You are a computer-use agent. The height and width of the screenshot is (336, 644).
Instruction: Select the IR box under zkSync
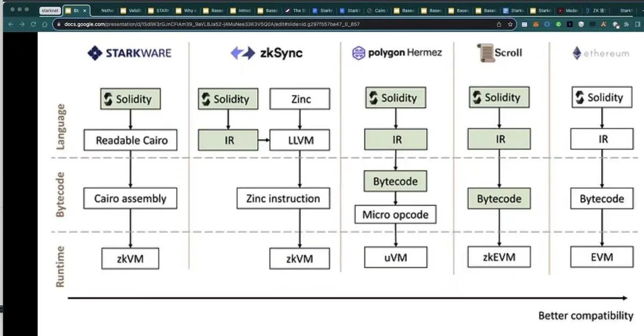228,141
